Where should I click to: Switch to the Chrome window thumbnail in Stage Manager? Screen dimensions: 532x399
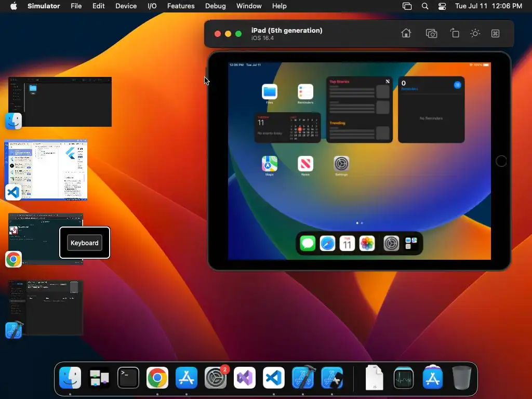pos(46,239)
